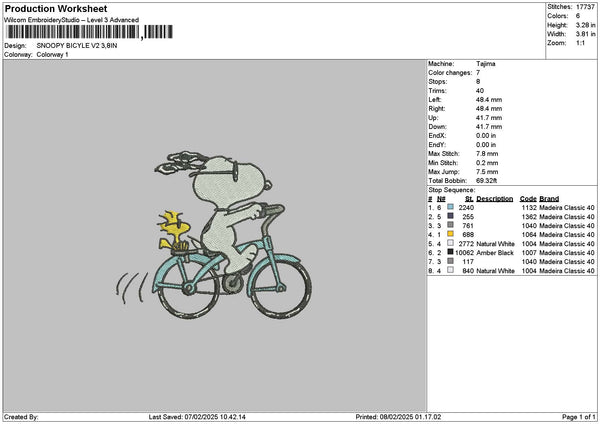Click the "Description" column header
Image resolution: width=600 pixels, height=424 pixels.
495,199
